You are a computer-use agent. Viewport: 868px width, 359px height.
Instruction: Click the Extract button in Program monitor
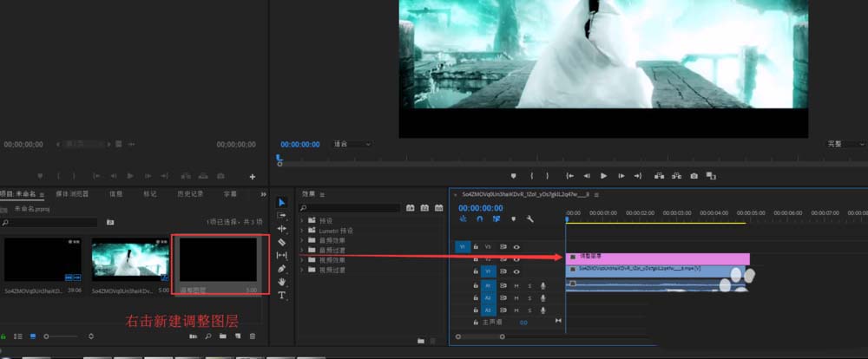676,176
